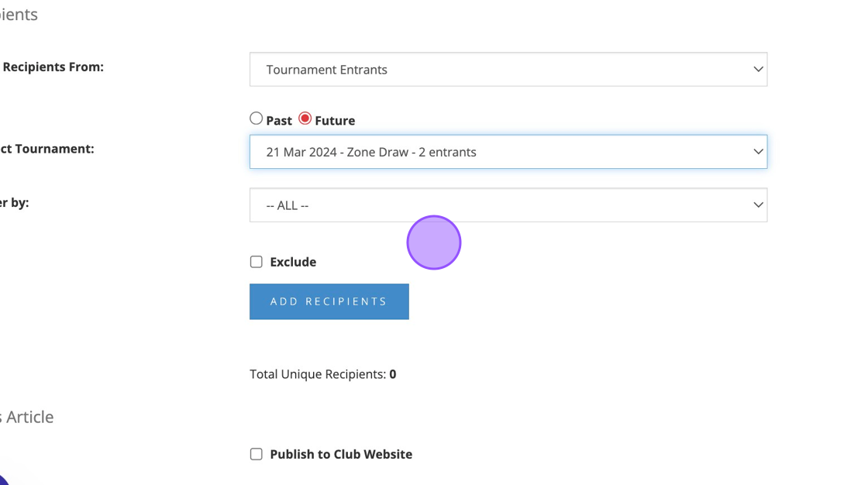The image size is (868, 485).
Task: Click the Recipients From field label
Action: pyautogui.click(x=53, y=67)
